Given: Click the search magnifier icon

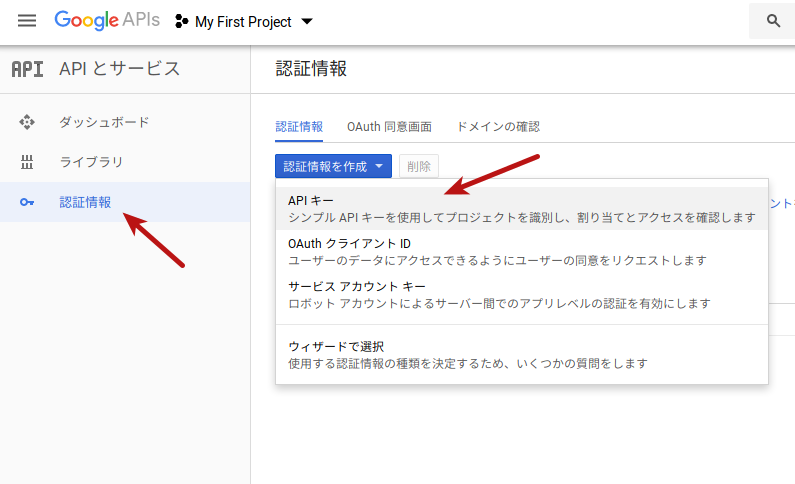Looking at the screenshot, I should pyautogui.click(x=773, y=21).
